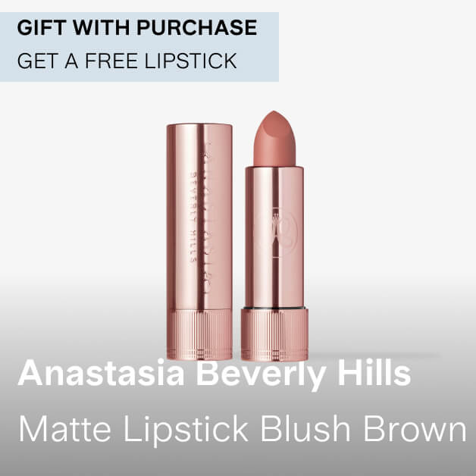Click the rose gold lipstick cap
Viewport: 476px width, 476px height.
(200, 241)
